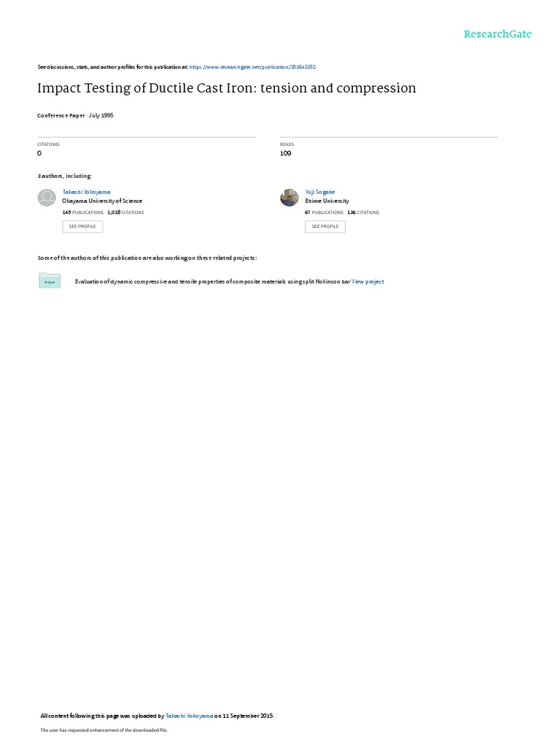This screenshot has height=747, width=560.
Task: Click the 145 Publications count
Action: 83,212
